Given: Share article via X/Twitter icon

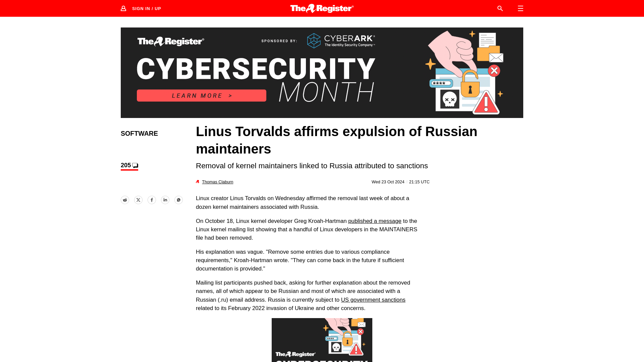Looking at the screenshot, I should coord(138,200).
